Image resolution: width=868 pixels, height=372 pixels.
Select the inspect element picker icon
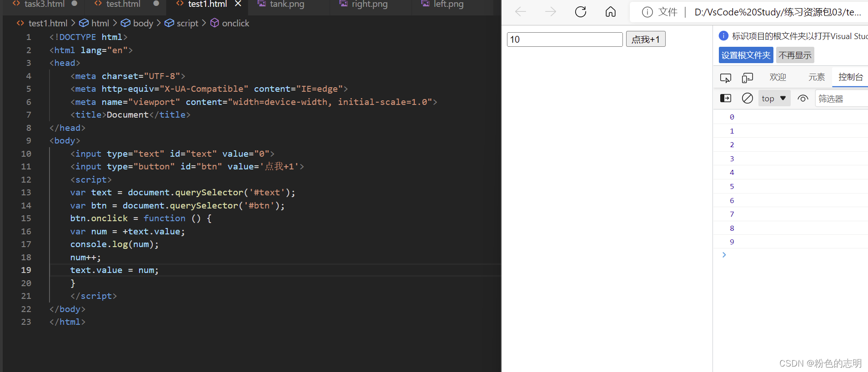[726, 78]
